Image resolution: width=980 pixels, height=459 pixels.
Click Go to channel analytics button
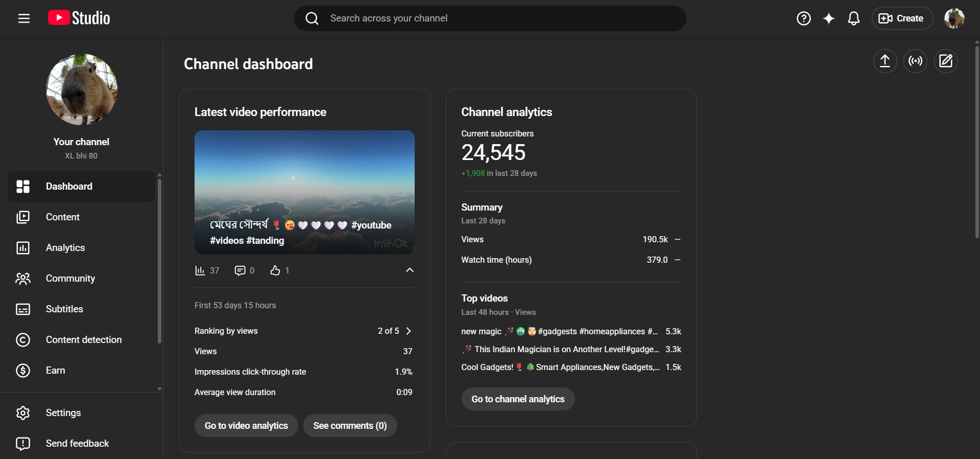[x=518, y=399]
